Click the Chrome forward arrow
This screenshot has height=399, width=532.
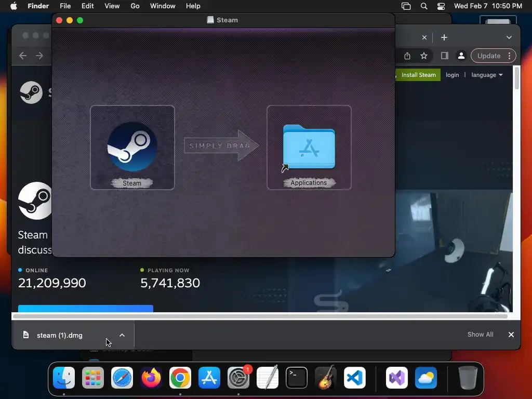[39, 56]
